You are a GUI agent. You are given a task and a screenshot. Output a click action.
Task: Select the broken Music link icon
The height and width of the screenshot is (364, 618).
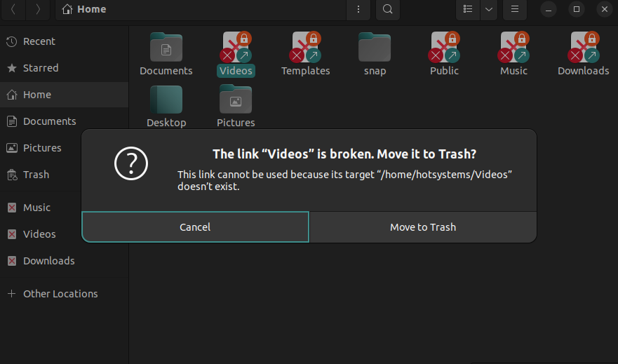click(513, 47)
